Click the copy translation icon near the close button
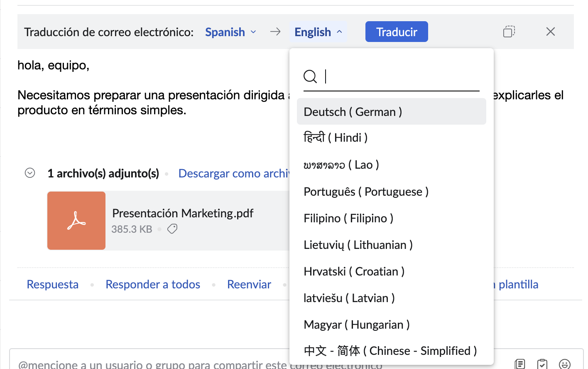Screen dimensions: 588x369 point(509,31)
